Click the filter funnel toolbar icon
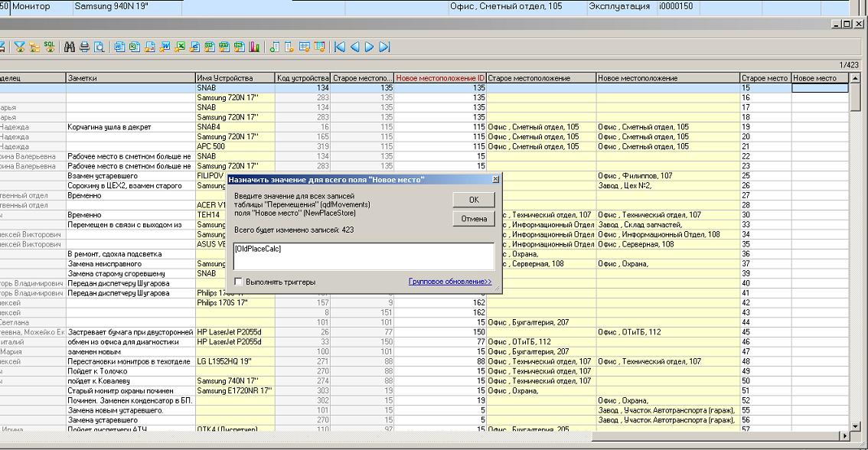Viewport: 868px width, 450px height. point(19,47)
